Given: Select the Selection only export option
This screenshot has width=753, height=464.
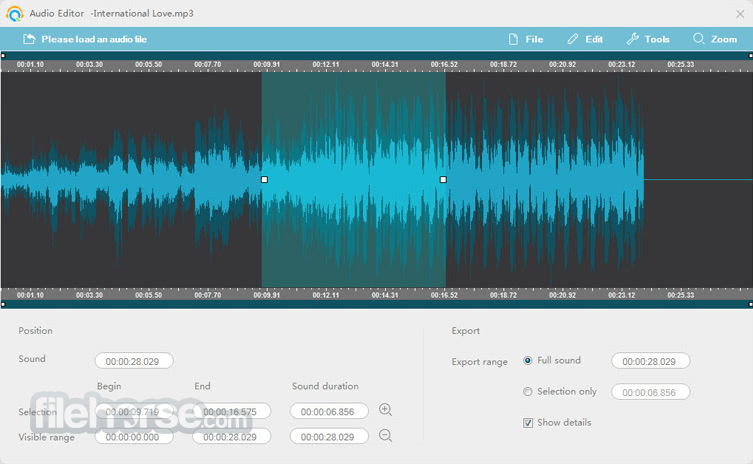Looking at the screenshot, I should pyautogui.click(x=527, y=391).
